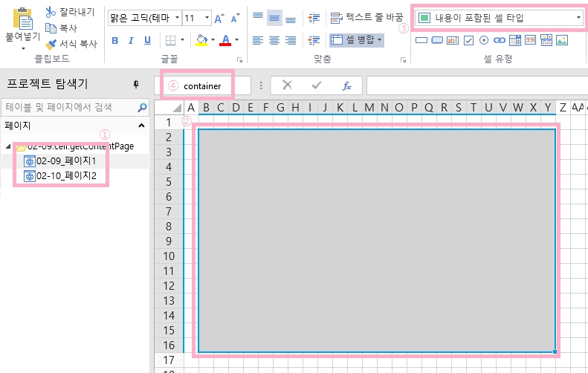Select the radio button cell type icon

(x=484, y=40)
